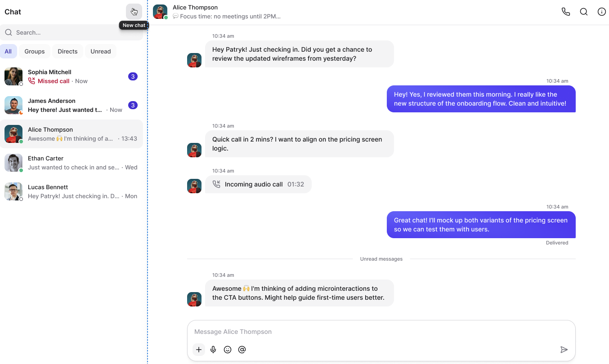Open search in conversation icon
Screen dimensions: 609x364
coord(584,12)
